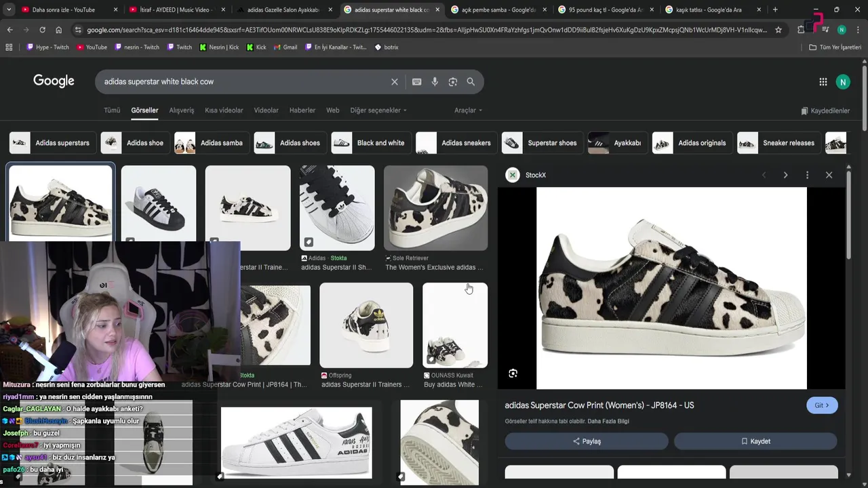Click the Google logo
Screen dimensions: 868x488
point(54,81)
